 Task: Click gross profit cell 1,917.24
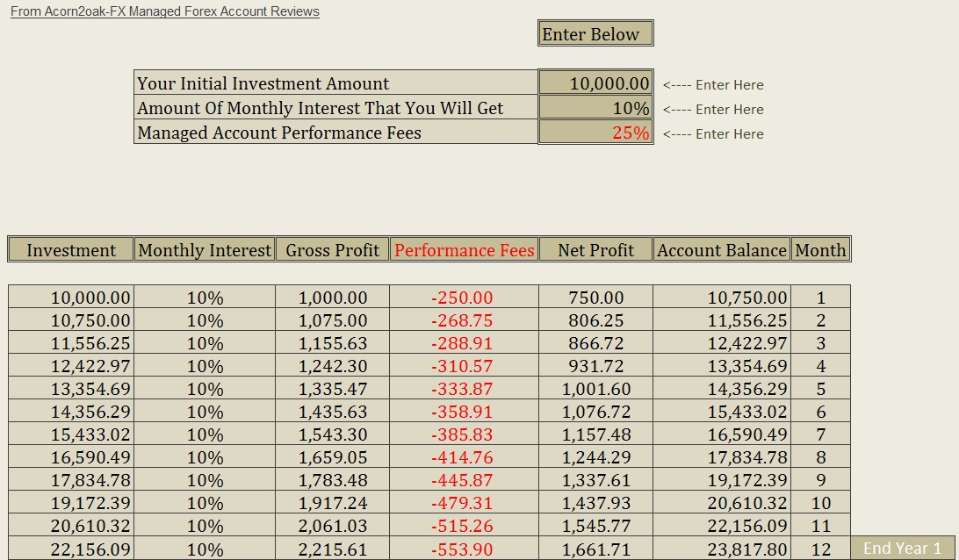[332, 503]
